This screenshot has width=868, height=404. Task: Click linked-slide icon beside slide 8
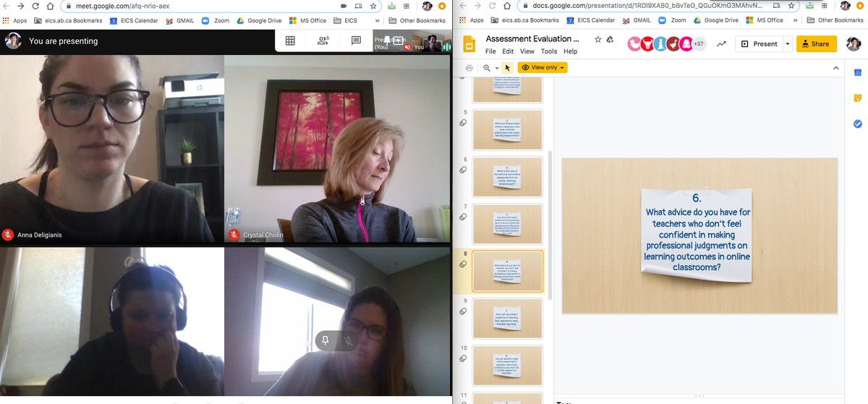[x=463, y=264]
